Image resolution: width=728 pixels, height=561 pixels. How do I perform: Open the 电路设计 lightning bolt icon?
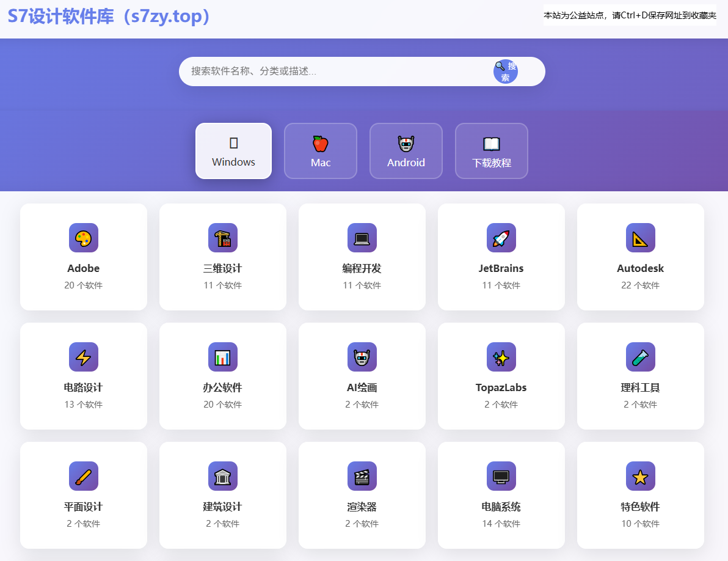(84, 357)
